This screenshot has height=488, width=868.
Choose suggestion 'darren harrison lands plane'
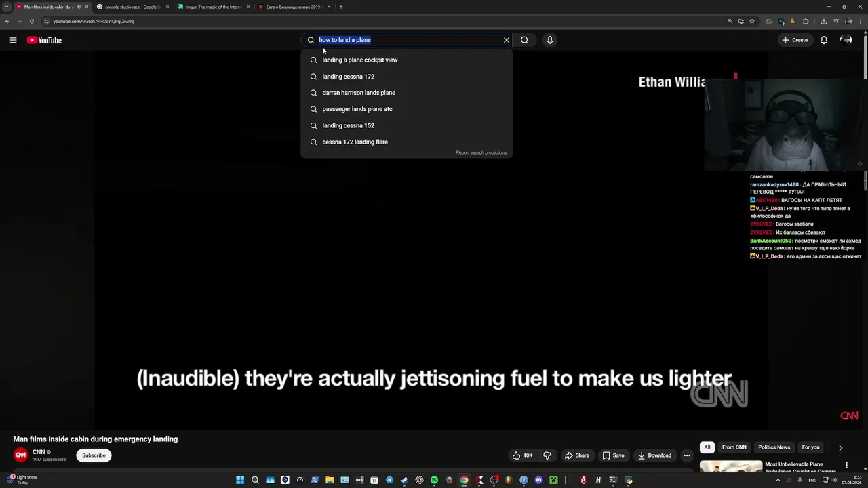tap(407, 93)
